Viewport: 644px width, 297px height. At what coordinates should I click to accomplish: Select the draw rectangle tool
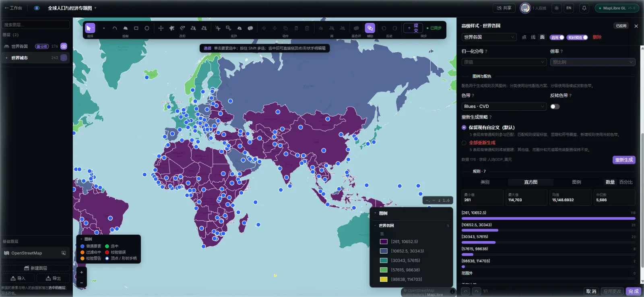click(x=136, y=28)
